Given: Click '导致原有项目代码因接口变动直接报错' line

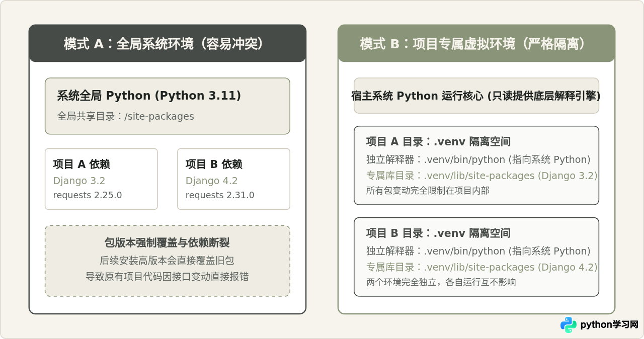Looking at the screenshot, I should pos(167,277).
